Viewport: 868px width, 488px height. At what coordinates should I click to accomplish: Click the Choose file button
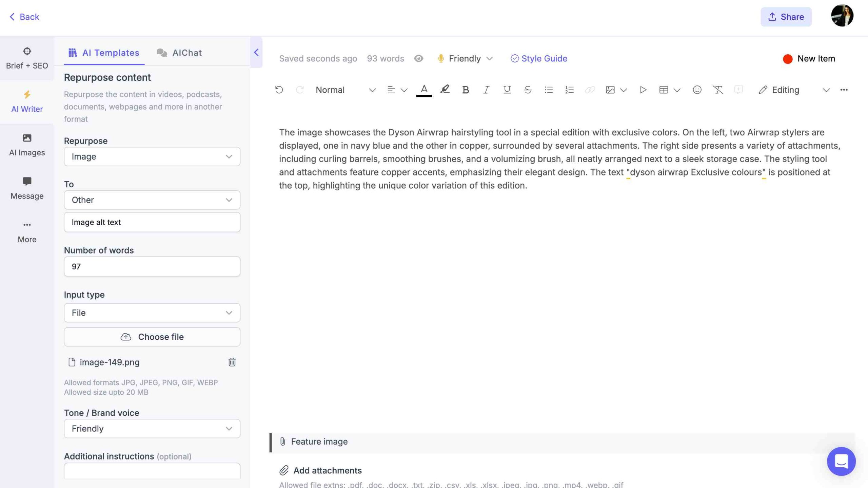coord(152,336)
